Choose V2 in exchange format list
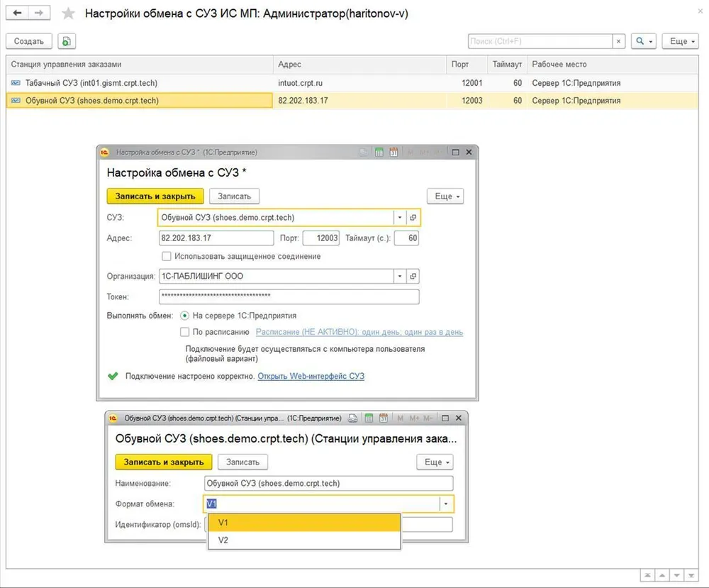This screenshot has height=588, width=709. (304, 540)
